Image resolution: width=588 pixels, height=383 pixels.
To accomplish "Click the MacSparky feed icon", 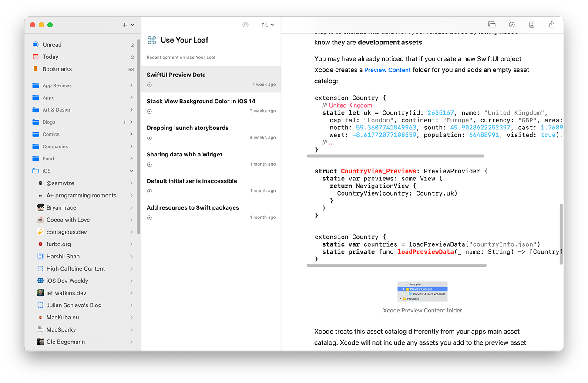I will [x=40, y=329].
